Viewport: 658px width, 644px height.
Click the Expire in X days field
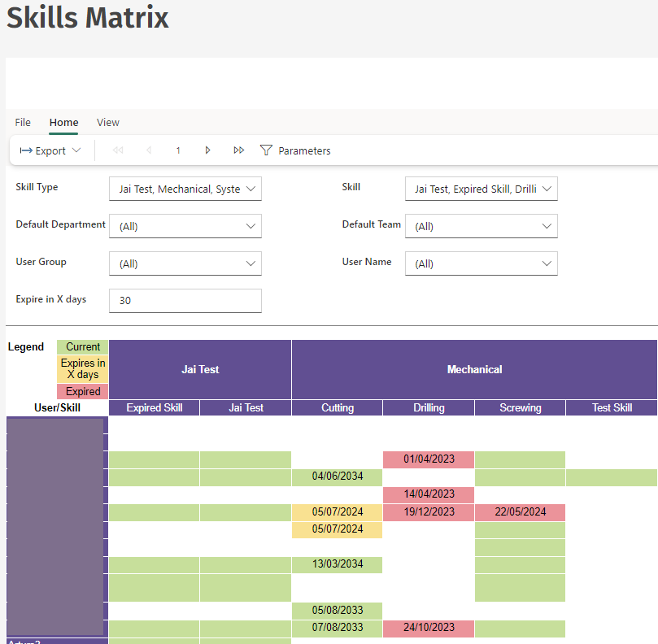point(185,300)
